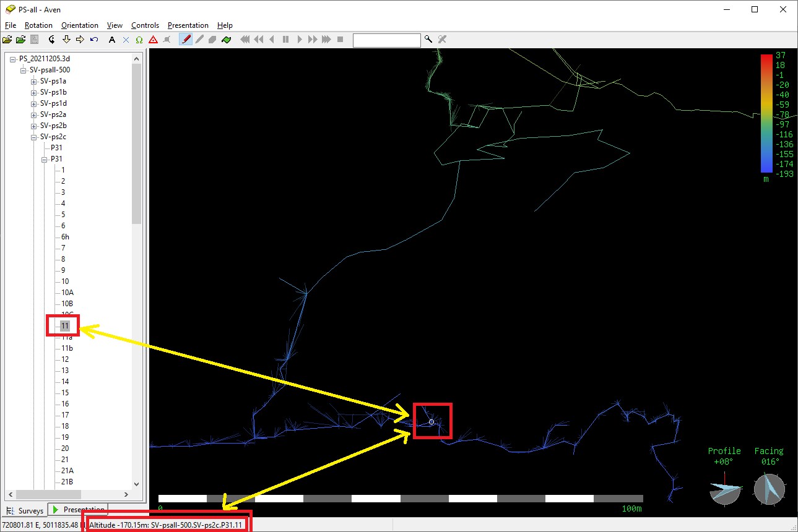
Task: Collapse the SV-ps2c survey node
Action: point(34,137)
